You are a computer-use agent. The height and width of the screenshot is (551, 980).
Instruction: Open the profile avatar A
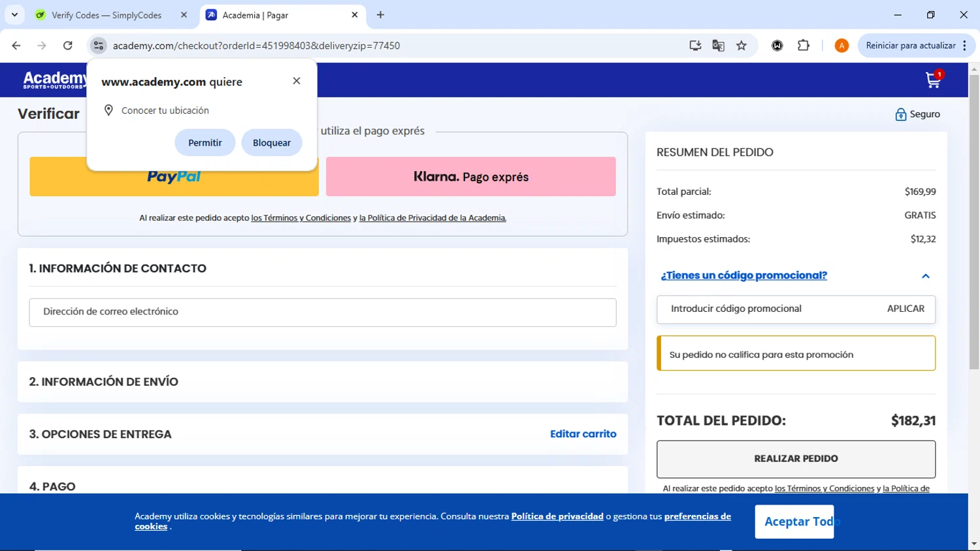[841, 46]
